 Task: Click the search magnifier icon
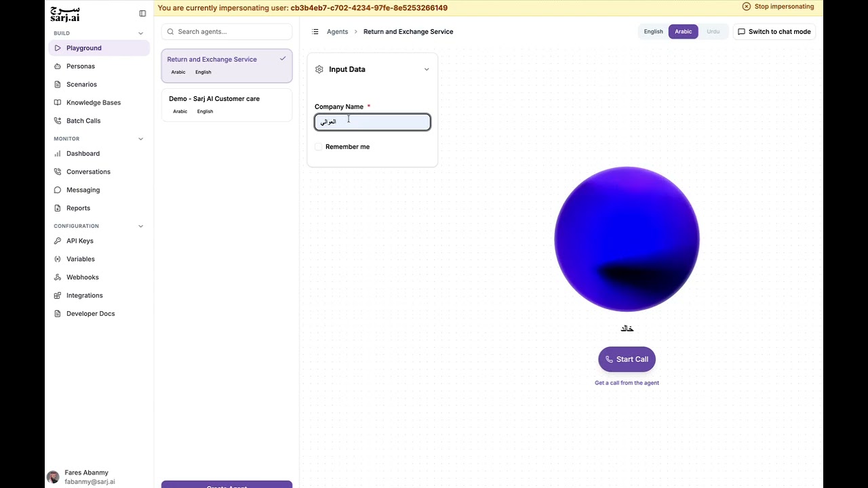(x=171, y=32)
